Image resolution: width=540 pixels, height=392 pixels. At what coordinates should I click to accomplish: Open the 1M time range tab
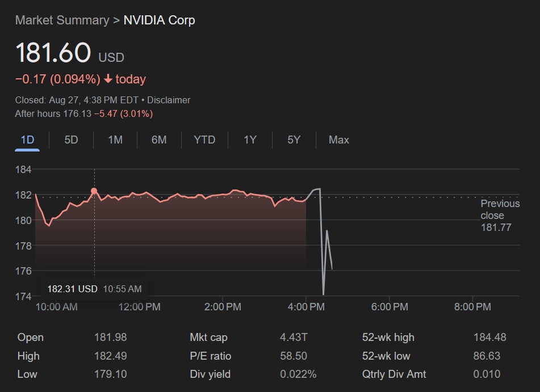pyautogui.click(x=115, y=140)
